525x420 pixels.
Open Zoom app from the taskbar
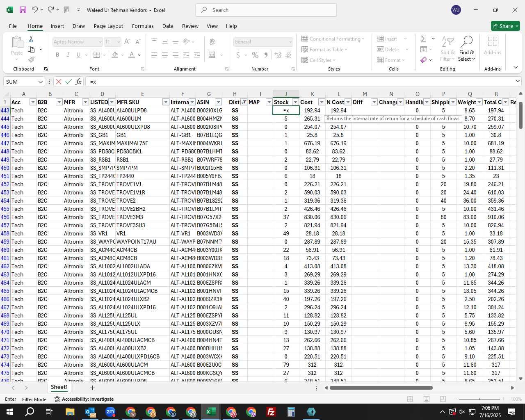[110, 412]
